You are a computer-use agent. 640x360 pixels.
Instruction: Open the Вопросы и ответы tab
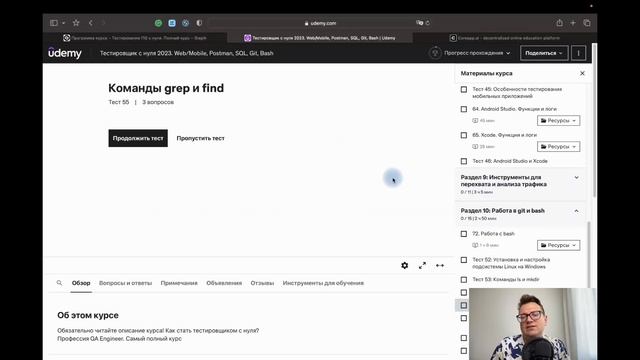[x=125, y=283]
